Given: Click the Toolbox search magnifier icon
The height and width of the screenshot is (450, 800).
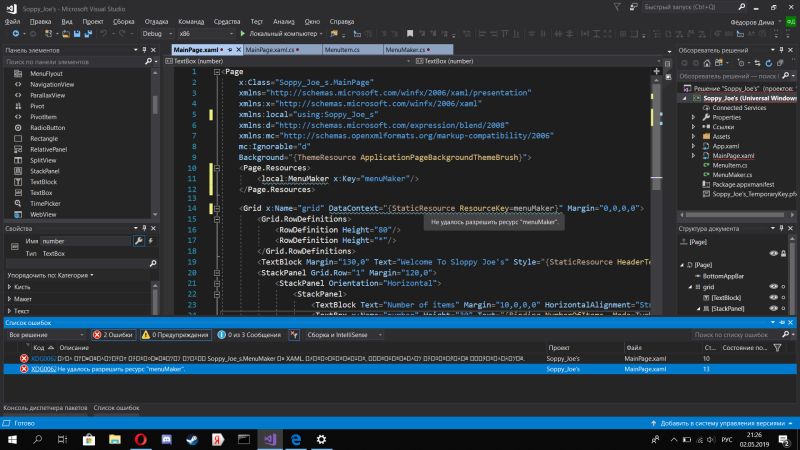Looking at the screenshot, I should click(x=148, y=62).
